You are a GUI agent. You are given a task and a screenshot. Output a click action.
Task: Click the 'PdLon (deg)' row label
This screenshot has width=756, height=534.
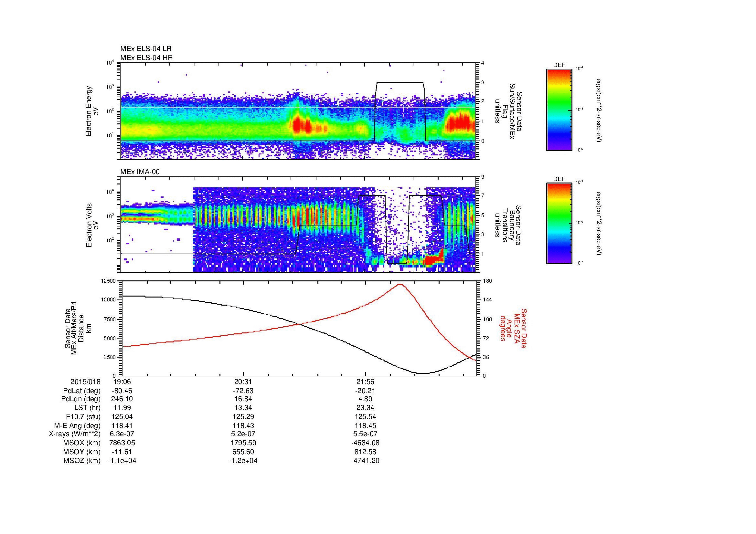pos(82,399)
